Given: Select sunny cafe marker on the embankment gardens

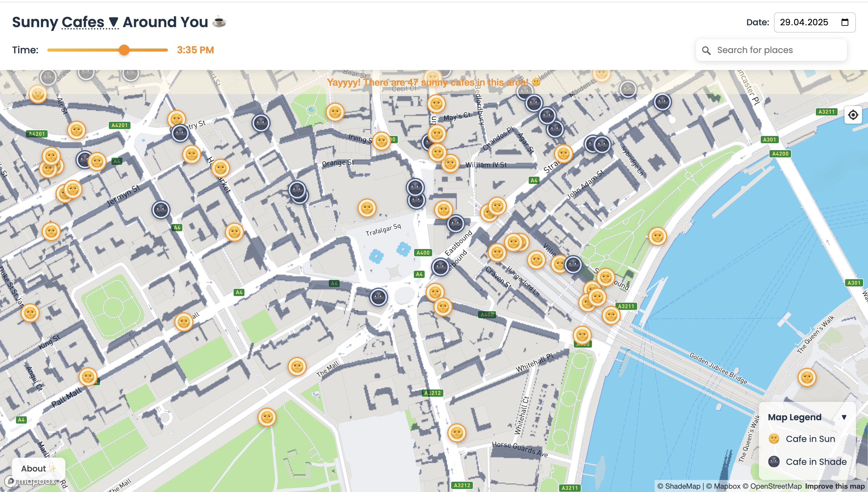Looking at the screenshot, I should [x=658, y=236].
